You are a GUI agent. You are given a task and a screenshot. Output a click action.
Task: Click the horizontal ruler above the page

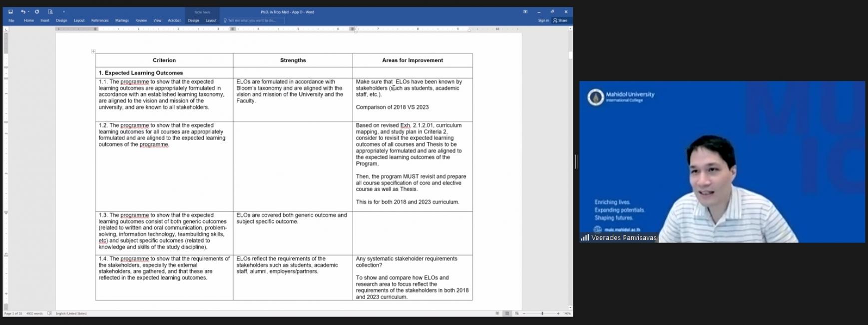pyautogui.click(x=288, y=29)
